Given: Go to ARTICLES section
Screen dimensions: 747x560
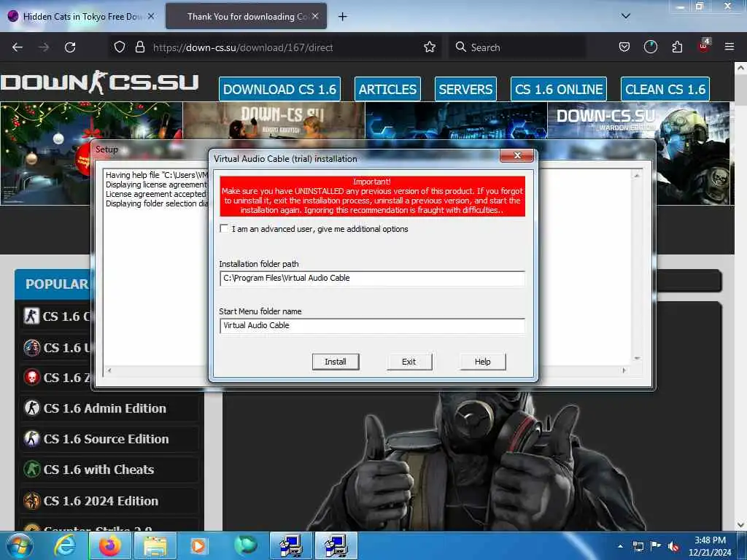Looking at the screenshot, I should 387,89.
